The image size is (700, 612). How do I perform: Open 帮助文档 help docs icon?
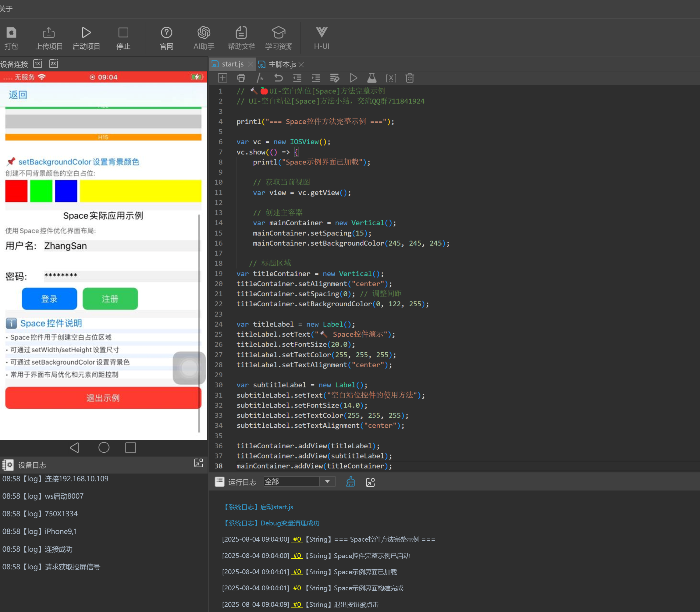241,33
